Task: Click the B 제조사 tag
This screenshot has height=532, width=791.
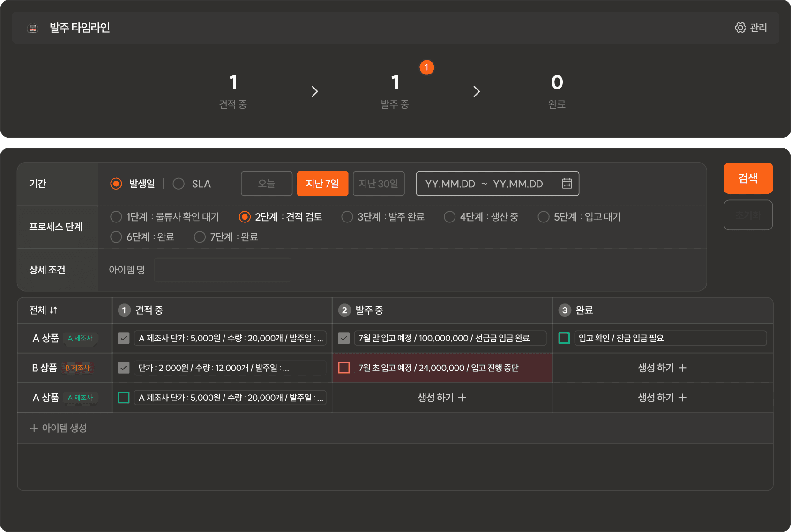Action: pos(77,368)
